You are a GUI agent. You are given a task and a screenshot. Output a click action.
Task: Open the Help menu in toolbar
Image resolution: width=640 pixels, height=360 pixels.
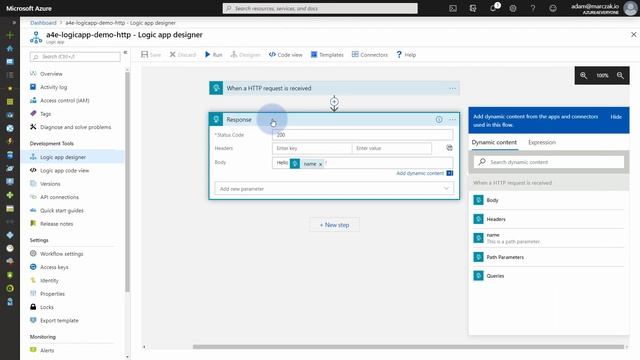click(x=406, y=54)
